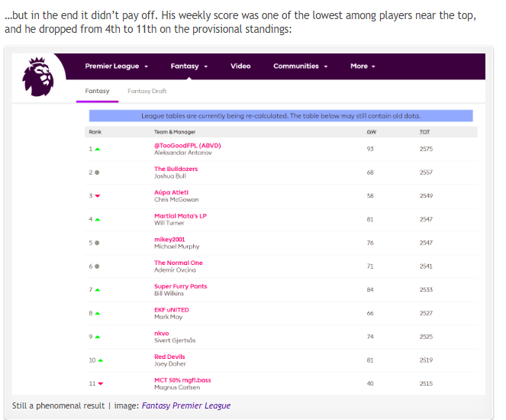506x420 pixels.
Task: Open The Normal One team link
Action: [x=179, y=263]
